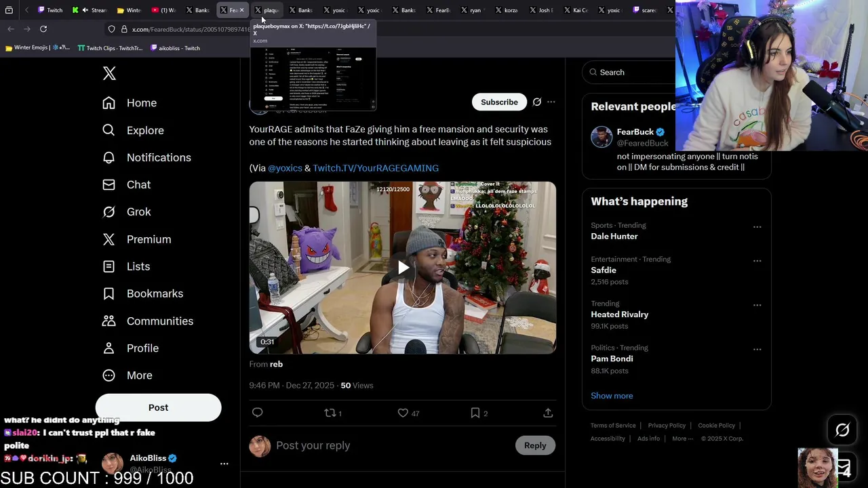Open Premium from the sidebar
Image resolution: width=868 pixels, height=488 pixels.
pos(137,239)
